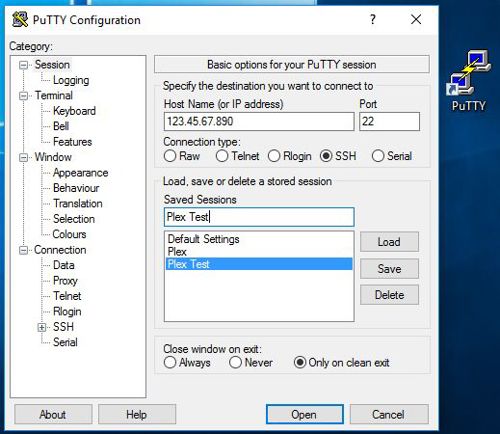Screen dimensions: 500x434
Task: Click the About button
Action: 53,415
